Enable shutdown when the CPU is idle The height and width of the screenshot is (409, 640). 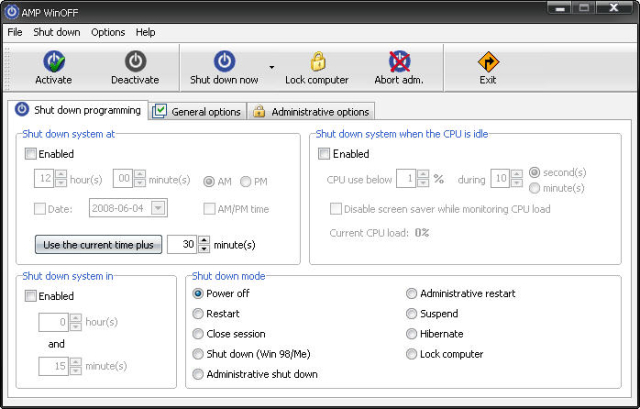[324, 154]
